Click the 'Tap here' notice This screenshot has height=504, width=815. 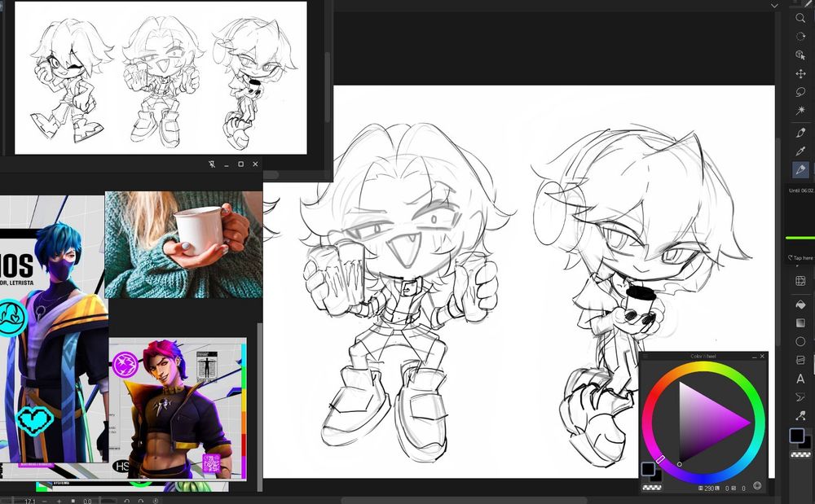click(x=800, y=257)
